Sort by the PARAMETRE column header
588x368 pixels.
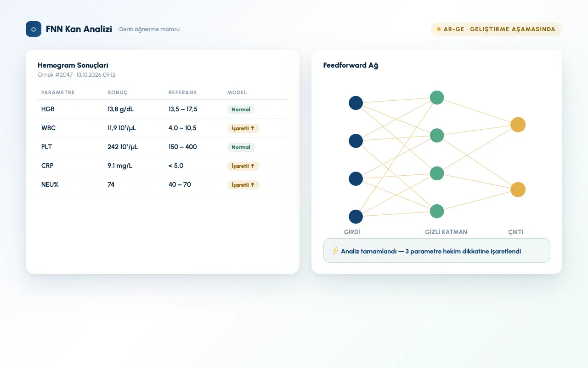tap(58, 92)
